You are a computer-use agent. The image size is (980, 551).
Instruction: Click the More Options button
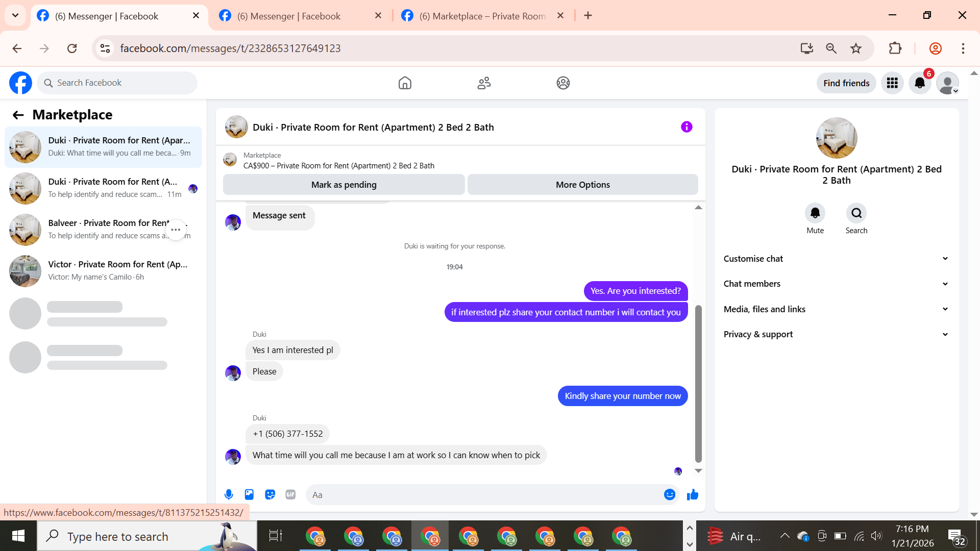click(x=582, y=185)
